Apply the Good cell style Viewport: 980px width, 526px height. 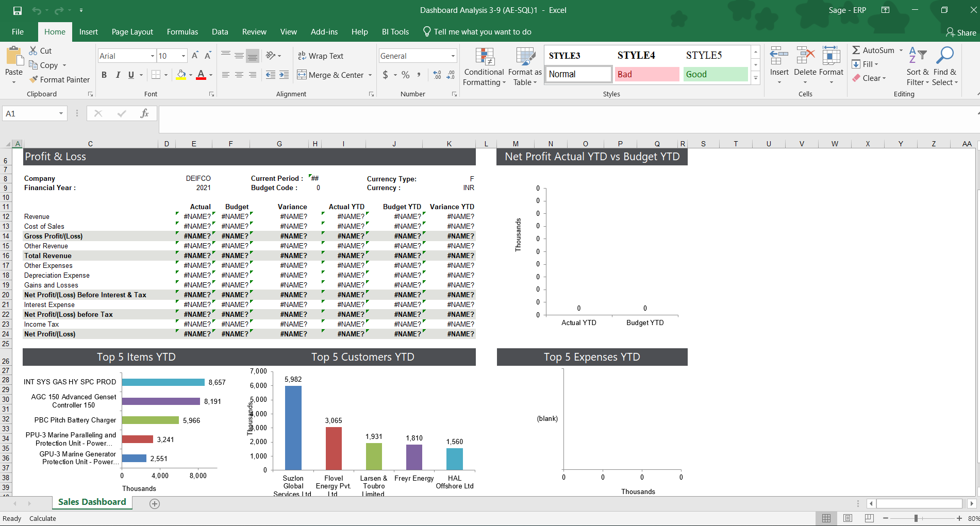pos(715,74)
